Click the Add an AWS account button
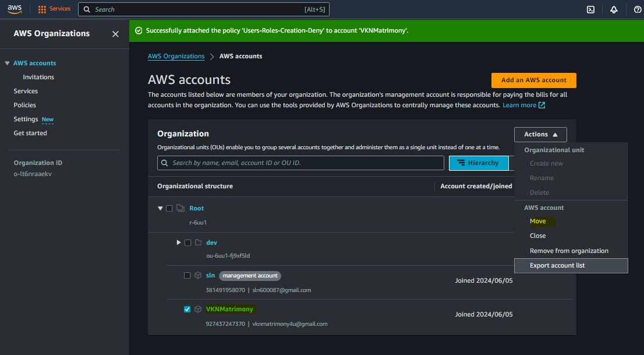The width and height of the screenshot is (644, 355). click(533, 80)
